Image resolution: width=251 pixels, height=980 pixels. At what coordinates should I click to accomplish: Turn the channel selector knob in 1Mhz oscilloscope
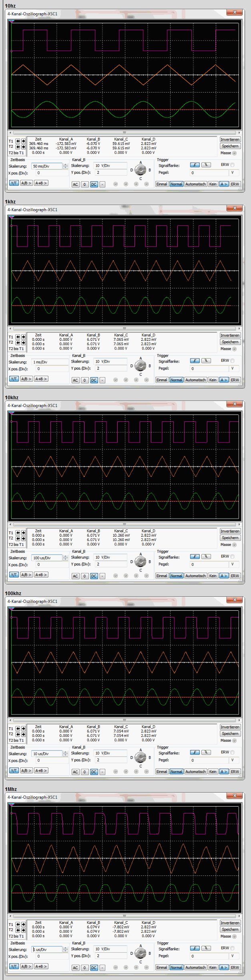pos(141,953)
